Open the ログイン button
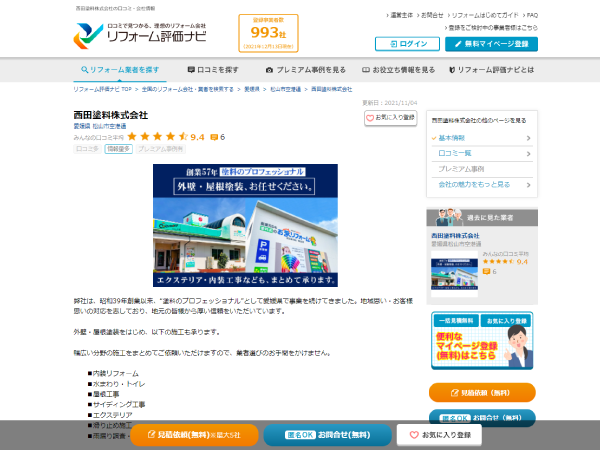 (407, 44)
